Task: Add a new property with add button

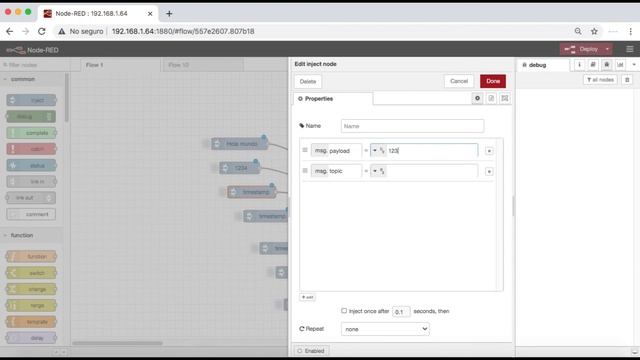Action: 307,297
